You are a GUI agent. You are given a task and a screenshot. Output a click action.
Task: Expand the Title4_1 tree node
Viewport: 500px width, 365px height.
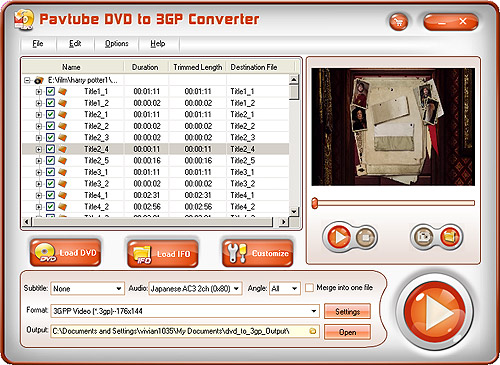point(39,195)
